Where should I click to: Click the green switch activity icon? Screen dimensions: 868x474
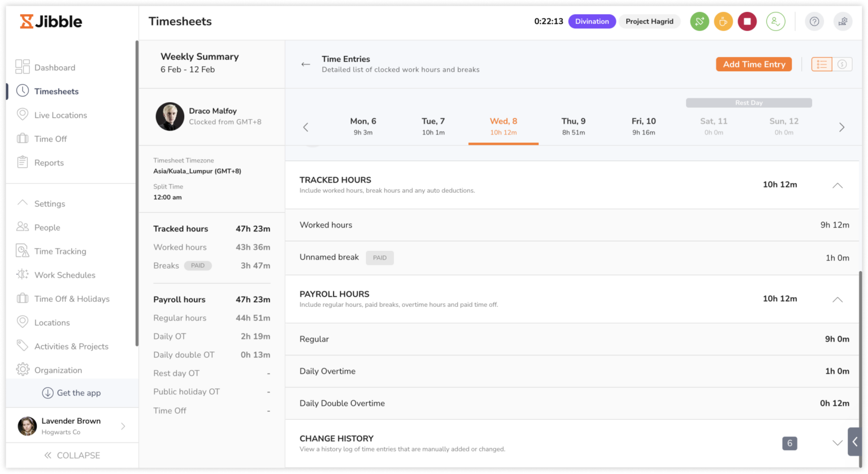point(699,21)
